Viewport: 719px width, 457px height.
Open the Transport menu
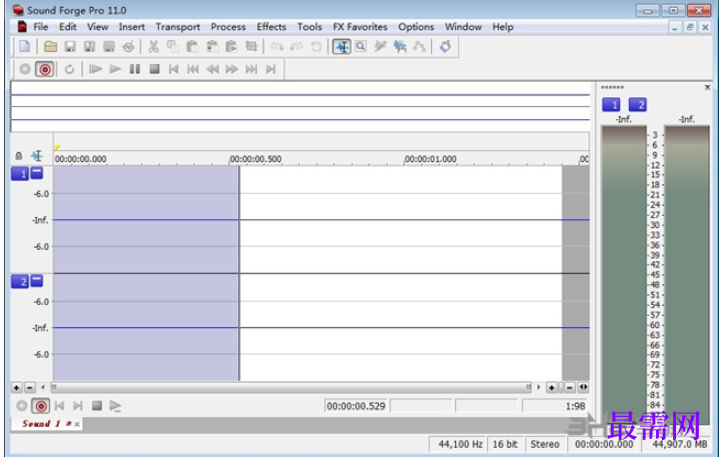tap(178, 27)
